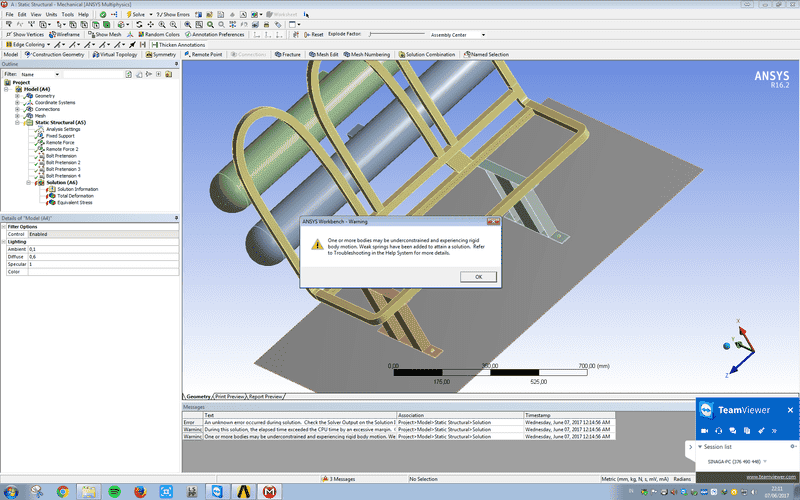Switch to the Print Preview tab

[229, 396]
